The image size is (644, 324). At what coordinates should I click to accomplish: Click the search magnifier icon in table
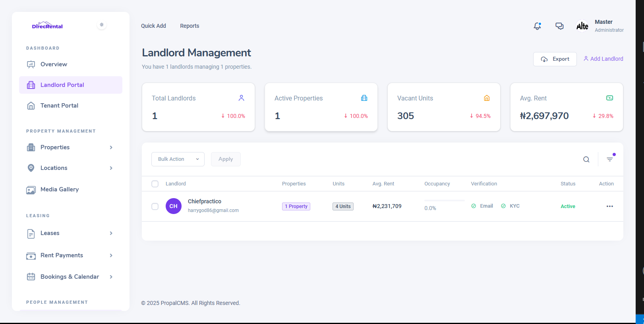pos(586,160)
